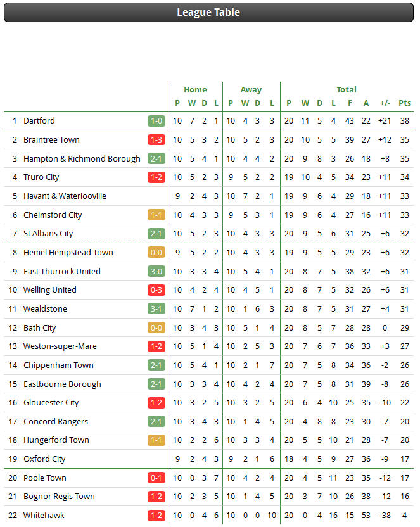Viewport: 420px width, 527px height.
Task: Select East Thurrock United's 3-0 badge
Action: click(156, 272)
